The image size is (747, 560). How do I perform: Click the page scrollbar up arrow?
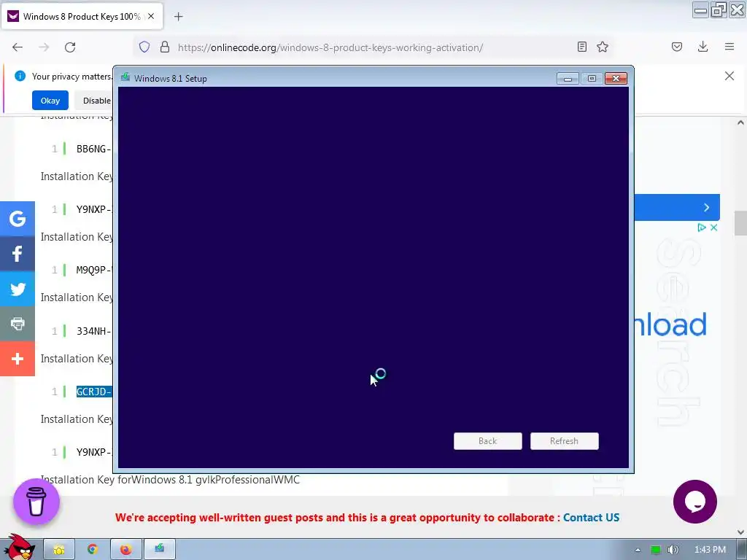point(740,122)
